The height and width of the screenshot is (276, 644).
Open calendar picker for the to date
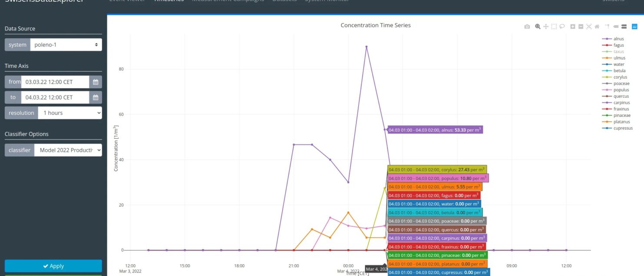coord(96,97)
